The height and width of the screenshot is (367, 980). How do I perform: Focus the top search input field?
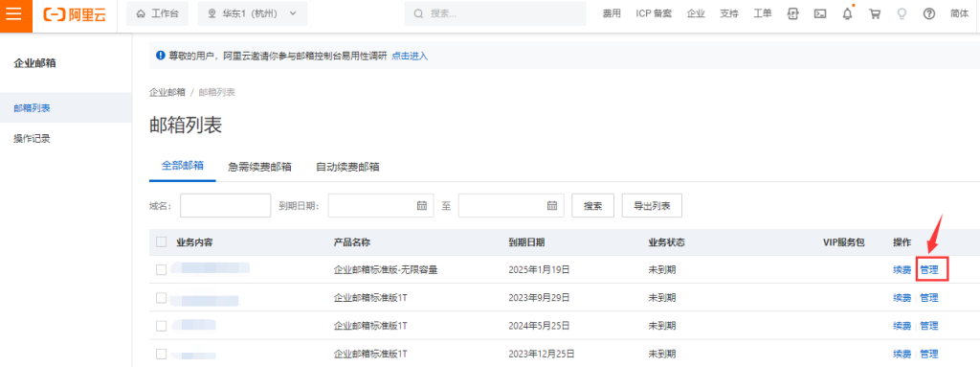[495, 13]
